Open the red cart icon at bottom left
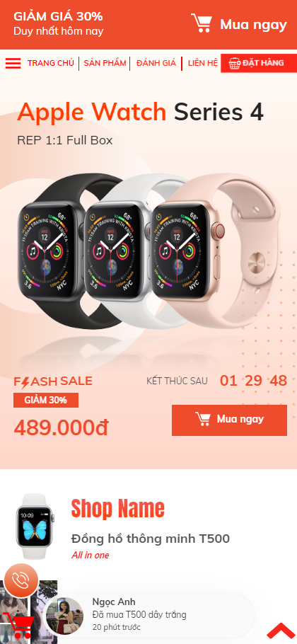This screenshot has height=644, width=297. [17, 625]
